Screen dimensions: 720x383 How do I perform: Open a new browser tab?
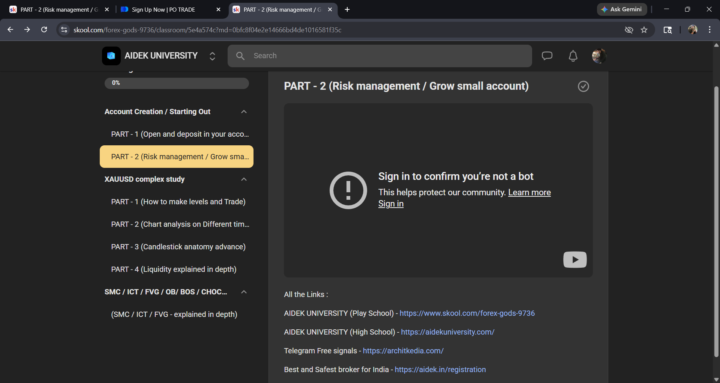tap(347, 9)
